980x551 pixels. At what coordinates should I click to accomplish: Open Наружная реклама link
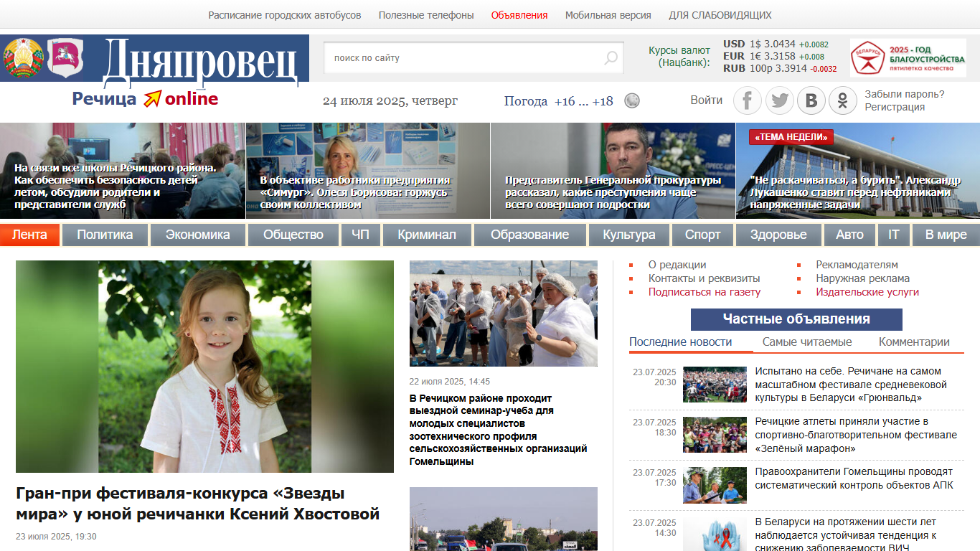pyautogui.click(x=862, y=278)
